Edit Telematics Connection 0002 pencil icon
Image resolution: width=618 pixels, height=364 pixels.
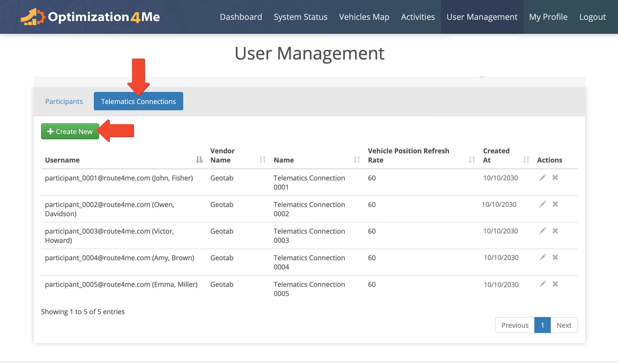coord(543,204)
